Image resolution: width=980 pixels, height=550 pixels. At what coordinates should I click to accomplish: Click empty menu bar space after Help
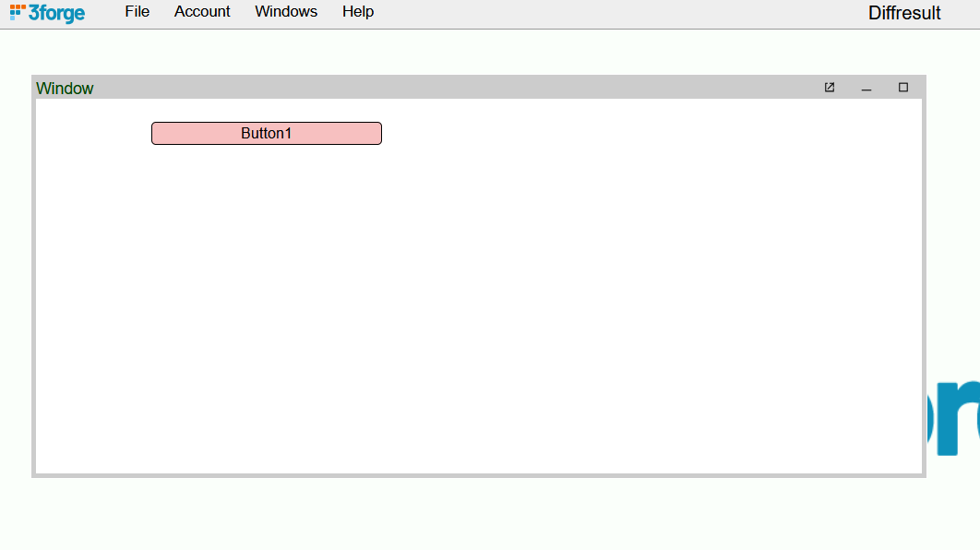(x=600, y=13)
